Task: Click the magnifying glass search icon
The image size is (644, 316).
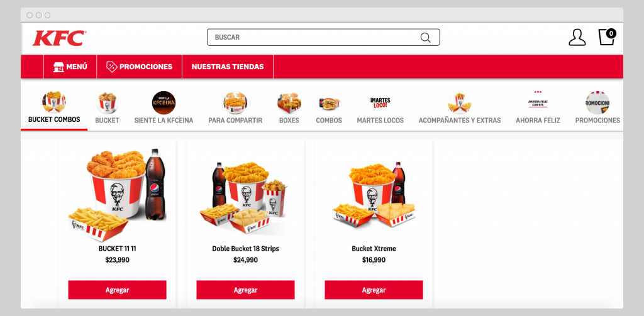Action: tap(426, 37)
